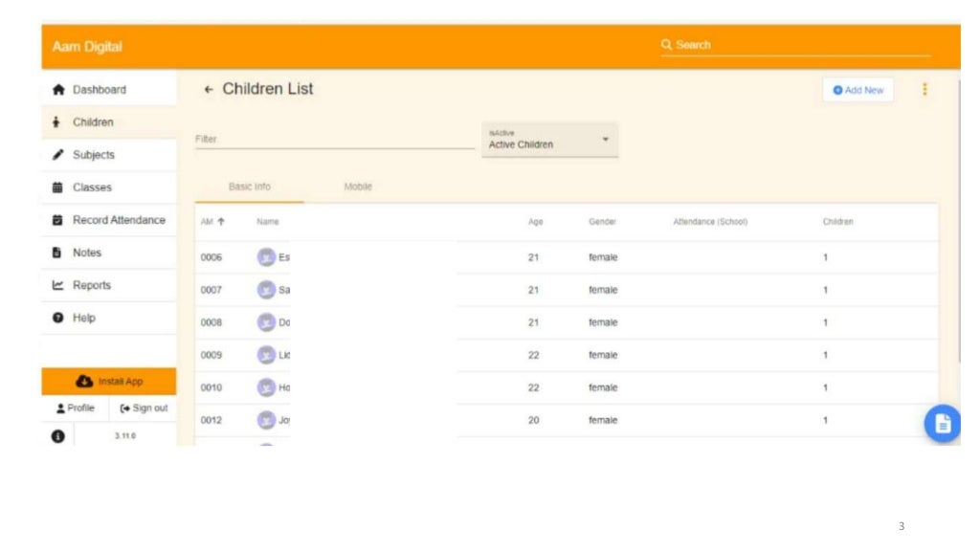The height and width of the screenshot is (551, 980).
Task: Click age 20 in row 0012
Action: (x=533, y=420)
